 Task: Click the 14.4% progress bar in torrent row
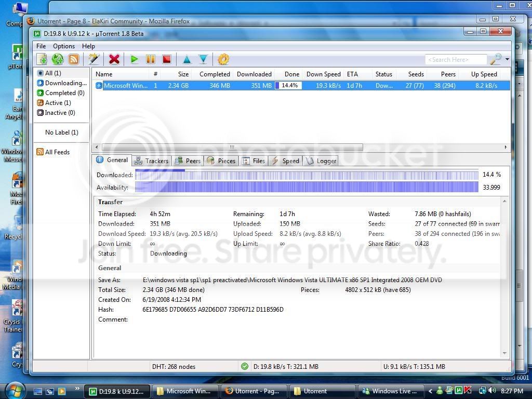288,86
